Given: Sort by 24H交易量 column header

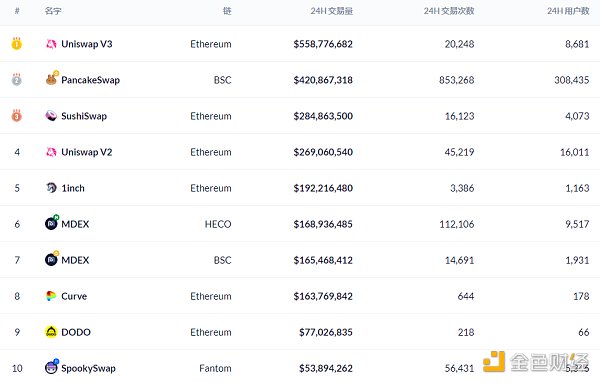Looking at the screenshot, I should click(x=331, y=11).
